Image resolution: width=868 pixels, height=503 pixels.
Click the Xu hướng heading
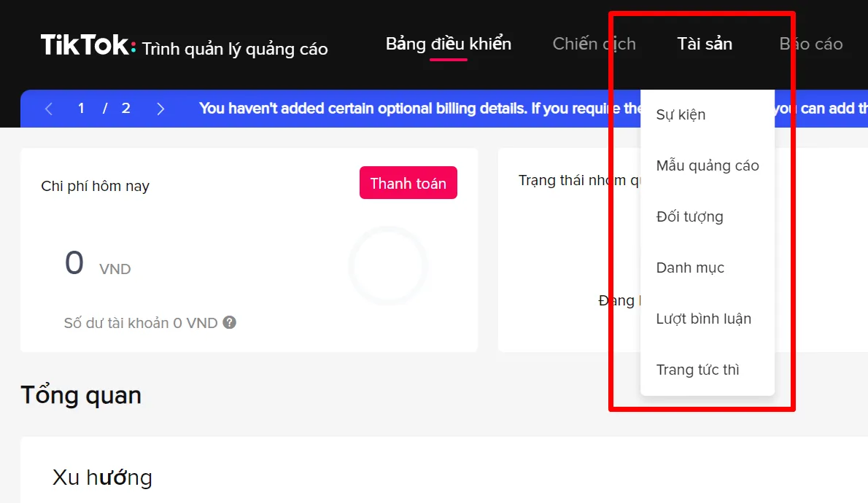tap(102, 477)
